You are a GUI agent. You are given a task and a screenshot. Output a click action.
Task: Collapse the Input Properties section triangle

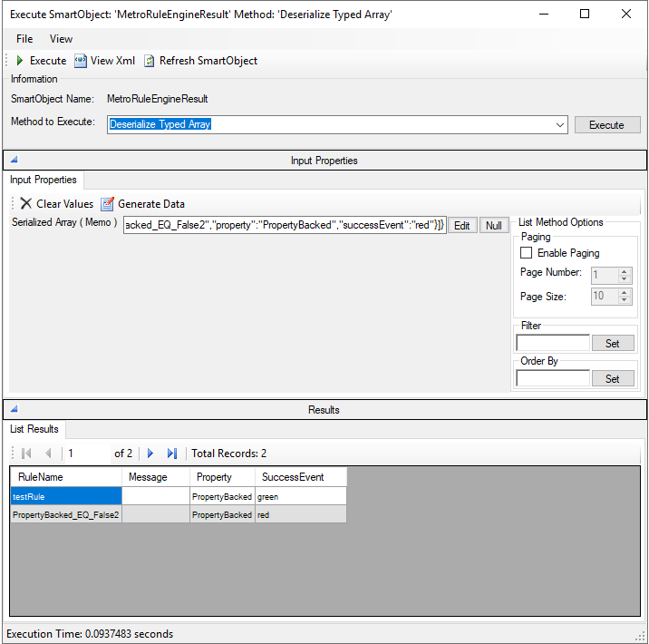(15, 160)
